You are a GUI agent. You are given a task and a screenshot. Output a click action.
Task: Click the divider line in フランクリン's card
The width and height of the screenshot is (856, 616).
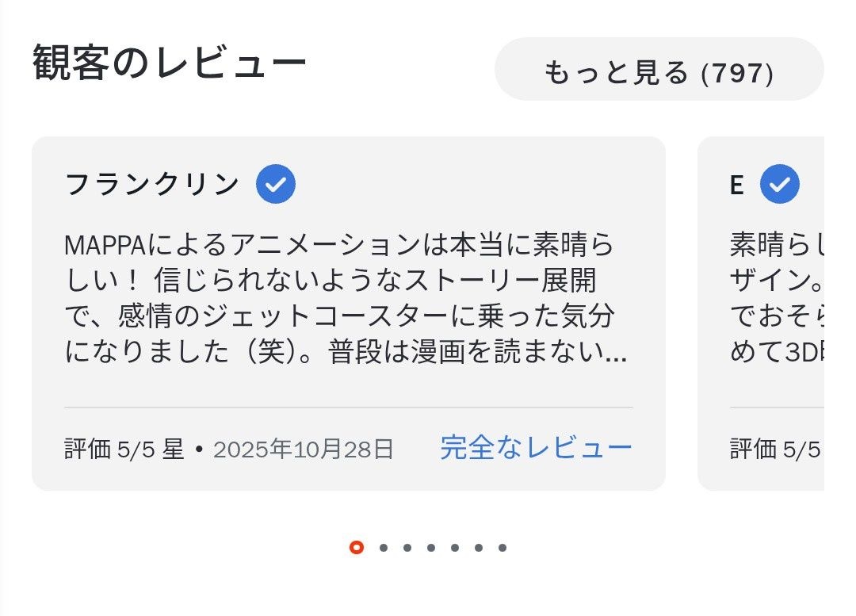click(x=349, y=407)
